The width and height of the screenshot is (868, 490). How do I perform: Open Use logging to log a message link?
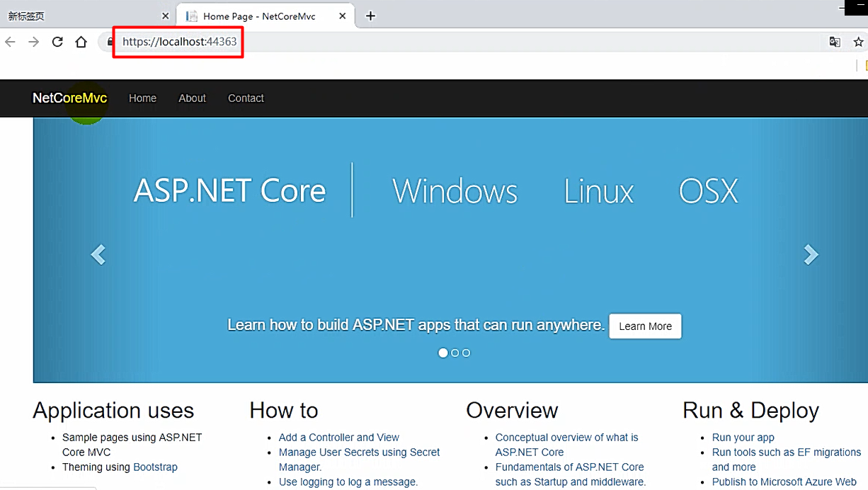click(348, 482)
